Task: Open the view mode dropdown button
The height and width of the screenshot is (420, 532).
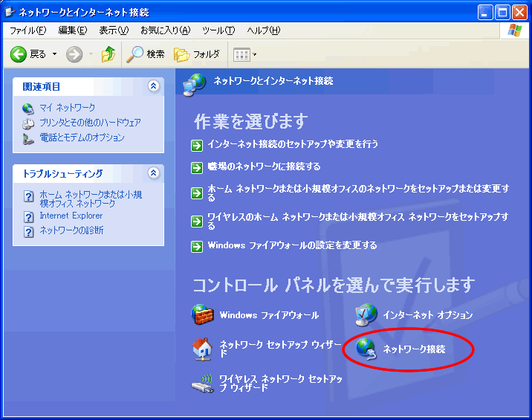Action: pos(245,54)
